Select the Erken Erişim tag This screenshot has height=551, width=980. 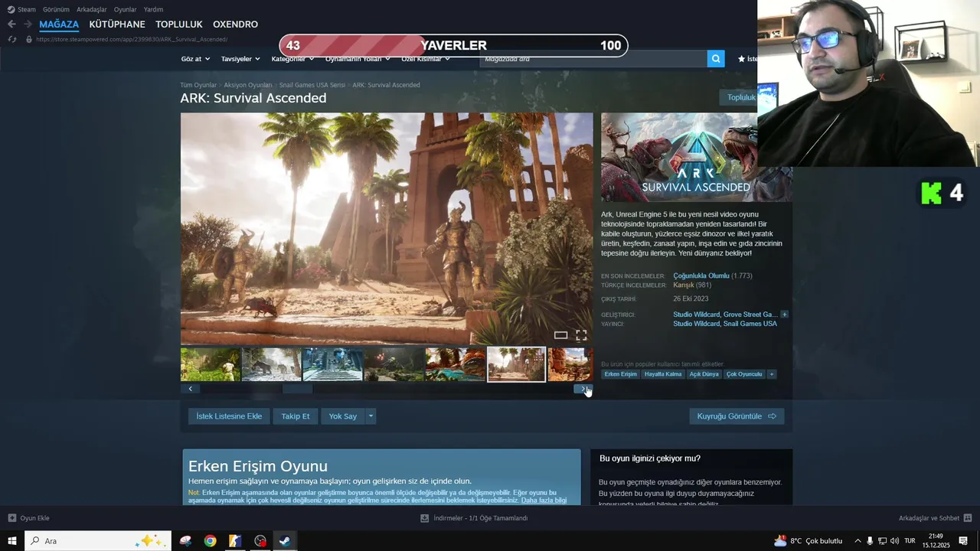pos(620,374)
